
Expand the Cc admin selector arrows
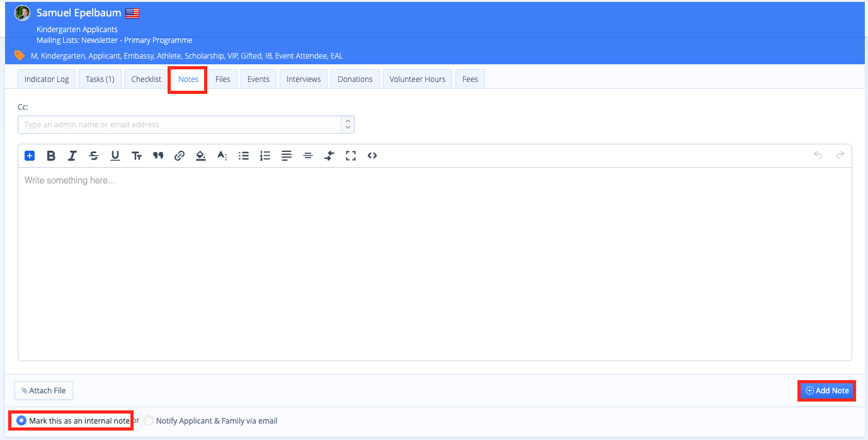coord(347,125)
